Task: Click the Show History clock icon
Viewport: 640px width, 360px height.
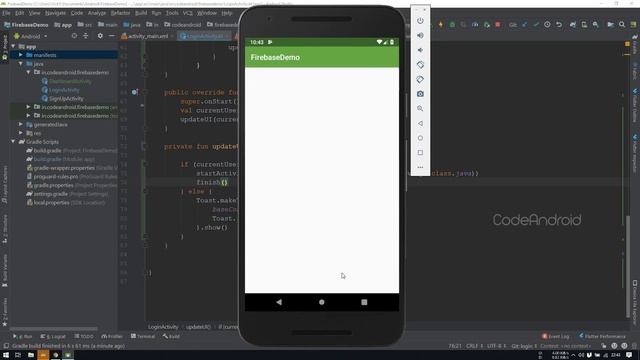Action: point(547,25)
